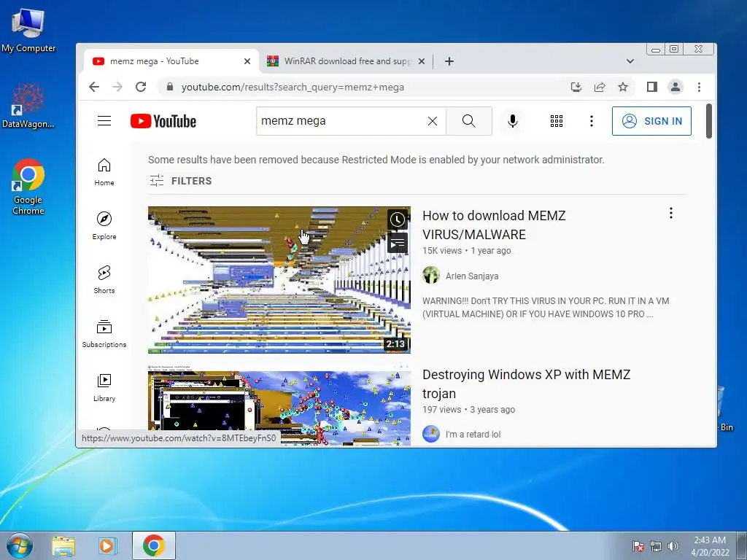Viewport: 747px width, 560px height.
Task: Select the DataWagon desktop shortcut
Action: click(x=28, y=106)
